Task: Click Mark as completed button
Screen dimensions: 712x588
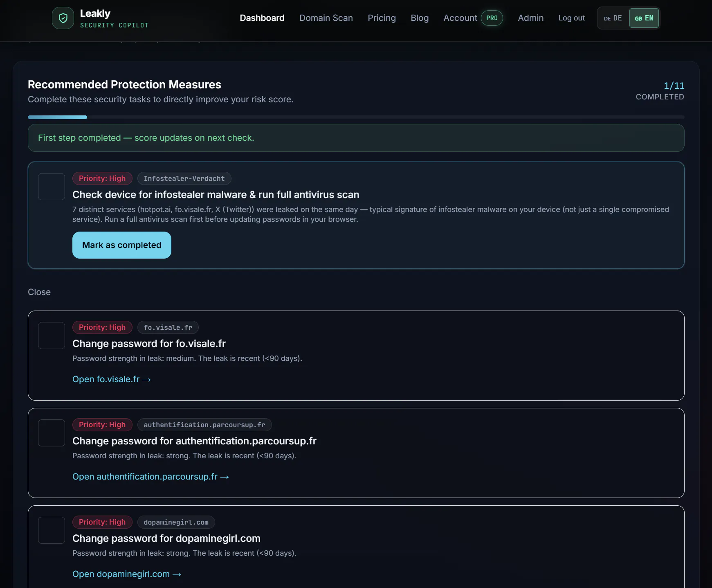Action: tap(122, 245)
